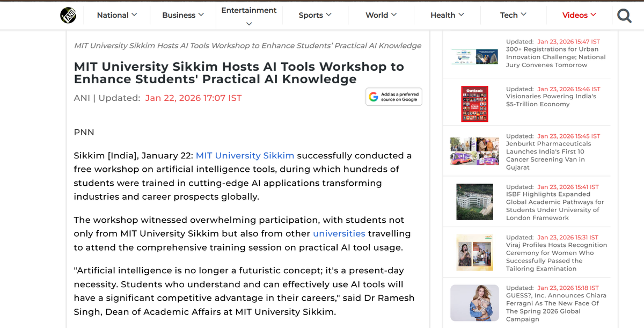Expand the Sports menu chevron
Screen dimensions: 644x328
(328, 14)
